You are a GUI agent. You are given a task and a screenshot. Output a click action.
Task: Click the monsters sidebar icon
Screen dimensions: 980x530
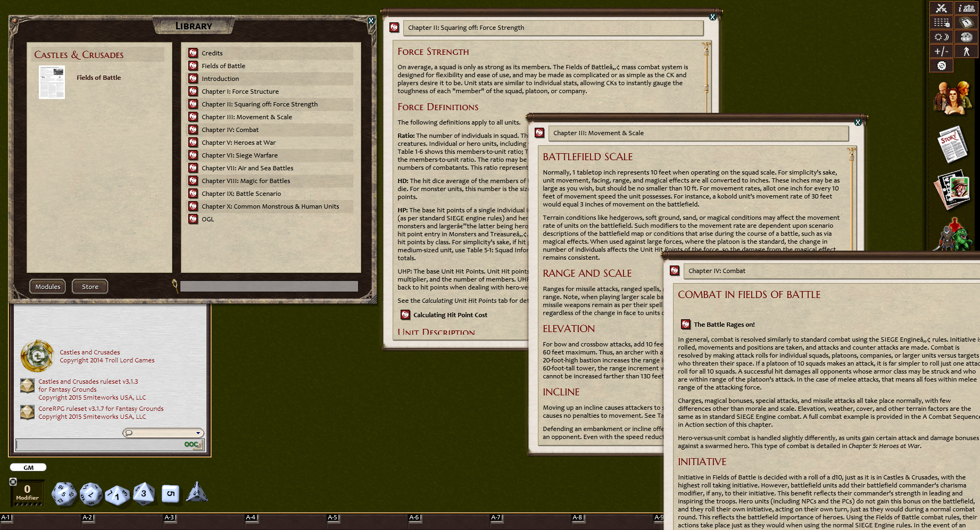tap(953, 234)
